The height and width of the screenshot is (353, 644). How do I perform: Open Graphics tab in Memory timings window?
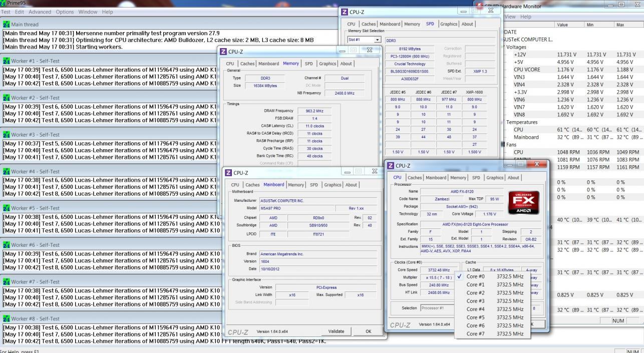tap(328, 64)
